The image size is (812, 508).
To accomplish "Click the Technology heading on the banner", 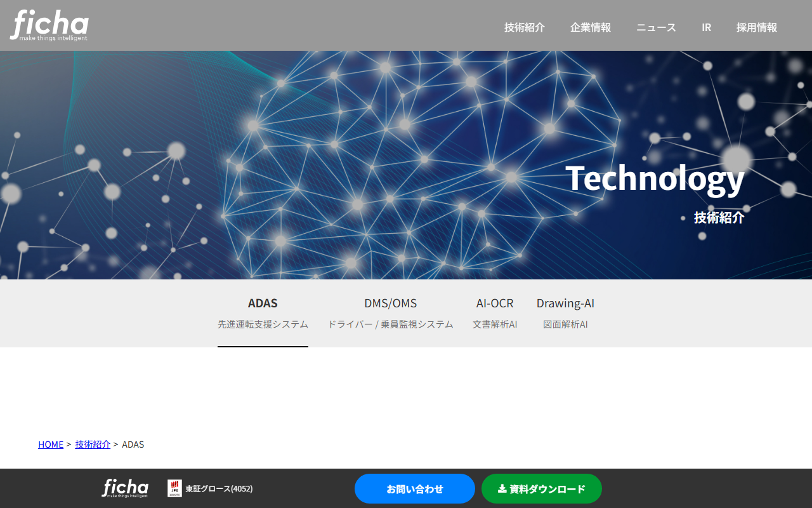I will pos(654,178).
